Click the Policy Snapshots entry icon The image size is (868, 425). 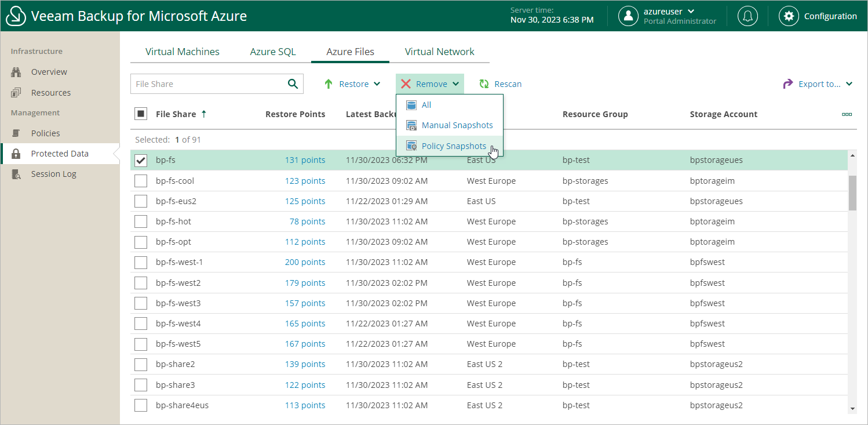click(x=411, y=146)
